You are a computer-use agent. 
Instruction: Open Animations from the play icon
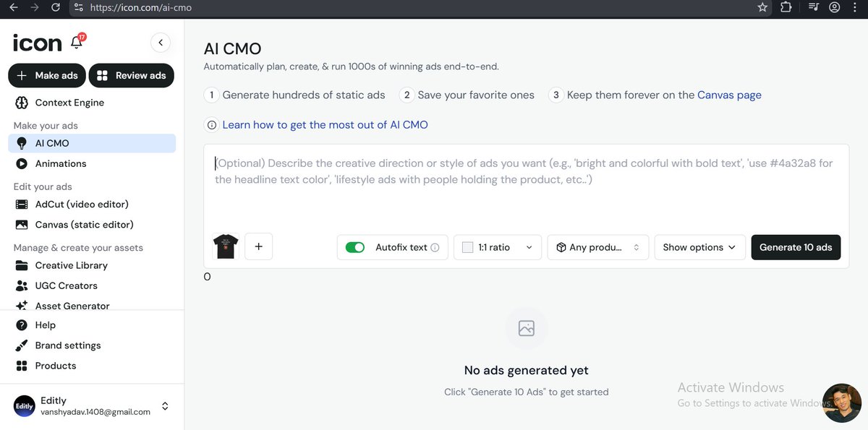click(x=22, y=163)
